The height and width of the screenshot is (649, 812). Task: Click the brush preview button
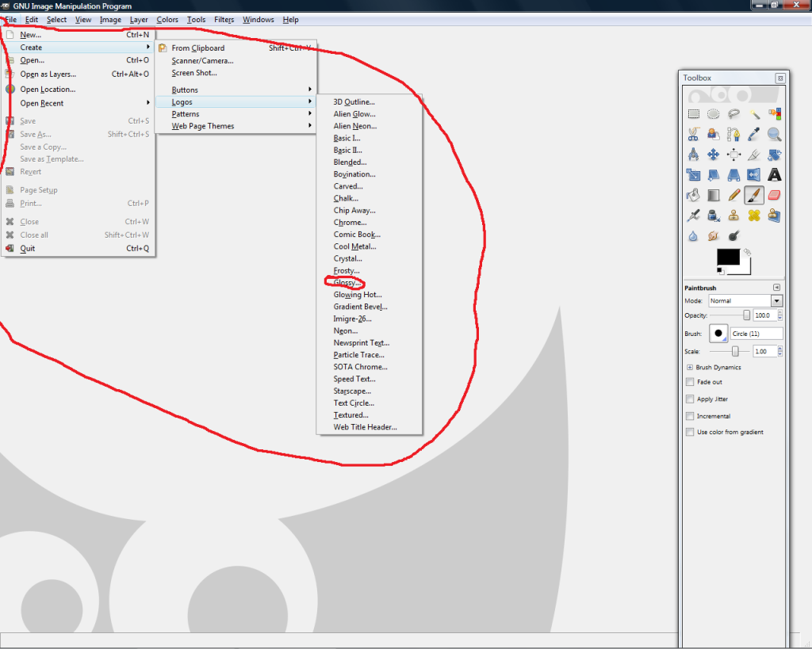(x=718, y=334)
